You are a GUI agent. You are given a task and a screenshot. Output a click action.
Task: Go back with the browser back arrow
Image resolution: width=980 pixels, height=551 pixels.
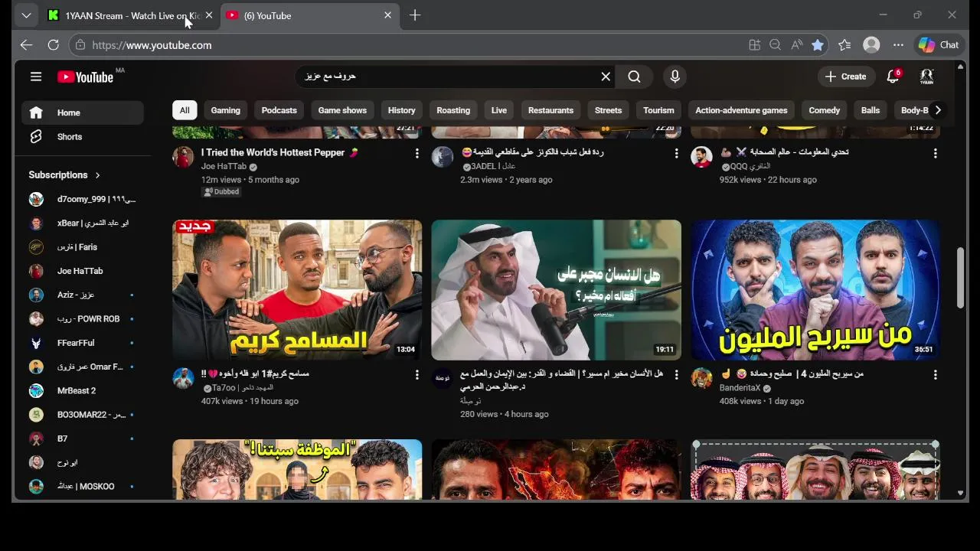(x=26, y=45)
